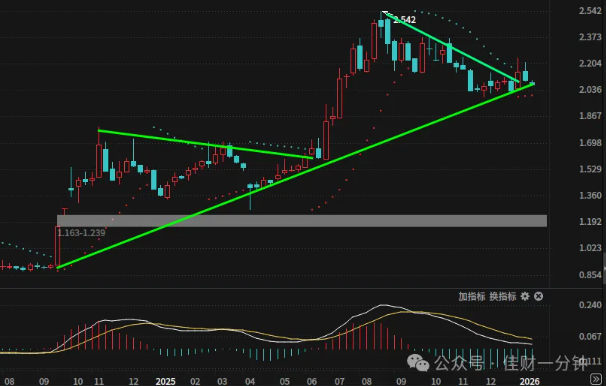The height and width of the screenshot is (386, 606).
Task: Select the gray support zone rectangle on the chart
Action: (x=302, y=221)
